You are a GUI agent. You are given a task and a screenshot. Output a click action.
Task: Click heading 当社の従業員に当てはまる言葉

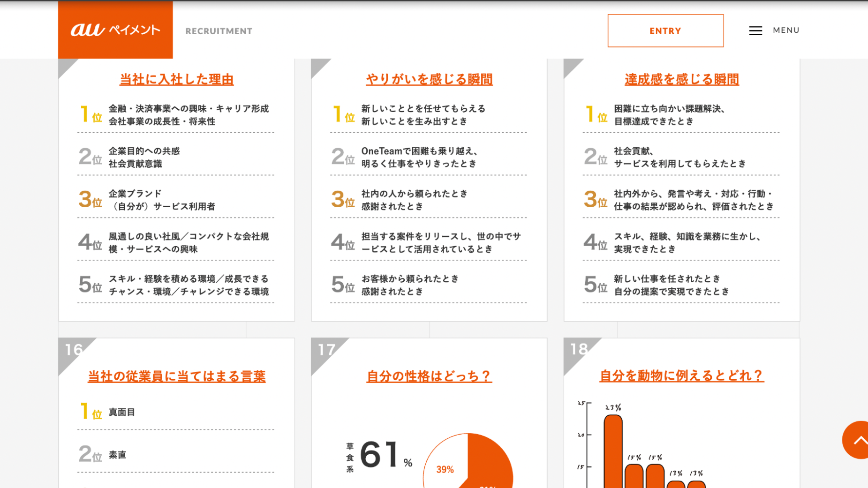177,376
